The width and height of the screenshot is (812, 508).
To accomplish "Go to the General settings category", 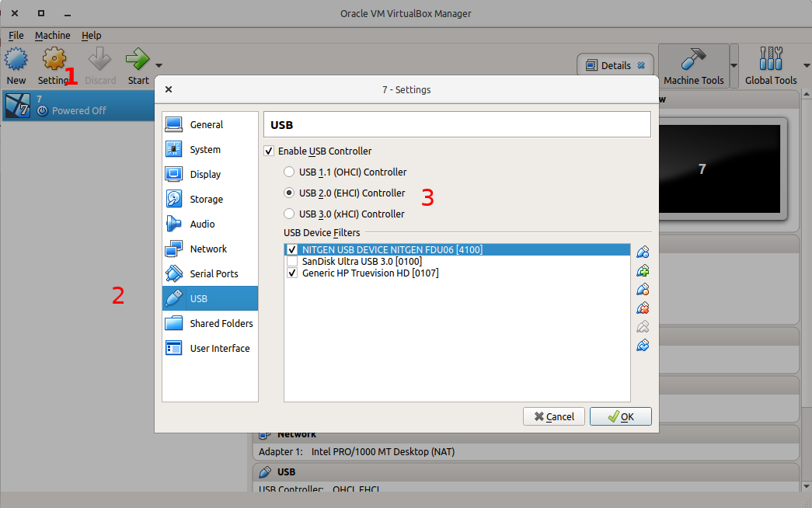I will [x=210, y=125].
